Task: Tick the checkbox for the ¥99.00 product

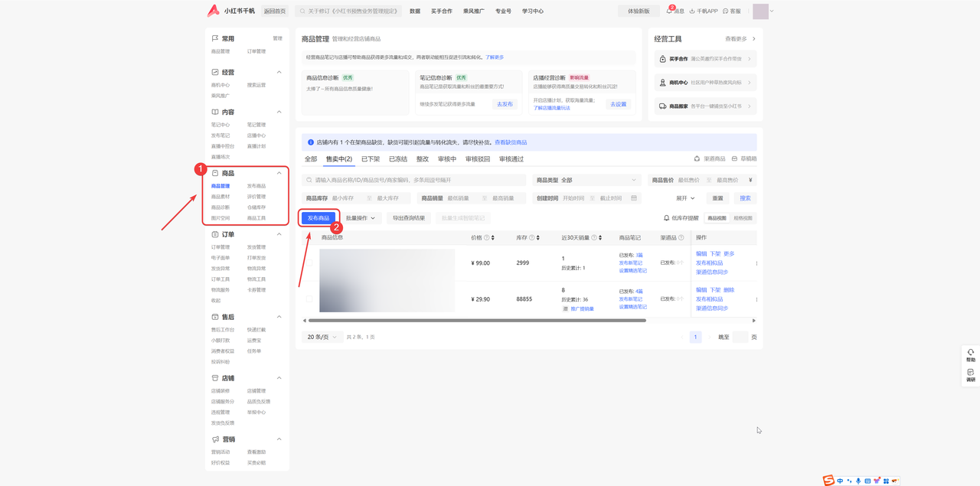Action: point(309,263)
